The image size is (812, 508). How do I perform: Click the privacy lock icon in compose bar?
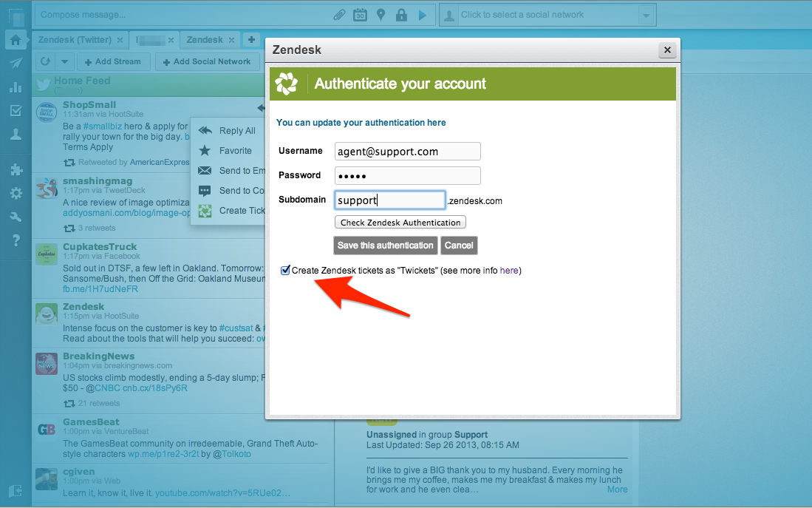[401, 15]
